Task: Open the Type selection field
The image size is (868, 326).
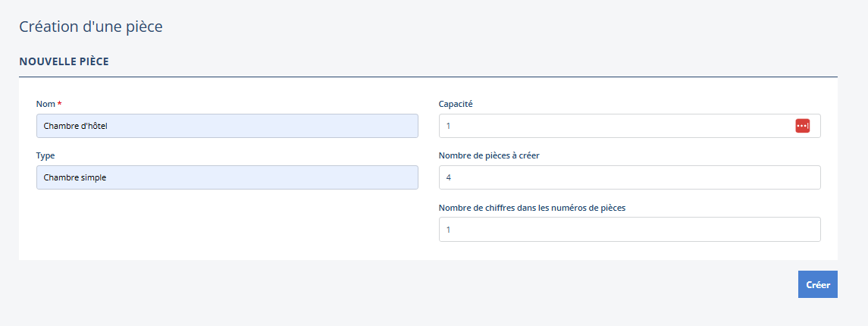Action: pyautogui.click(x=227, y=177)
